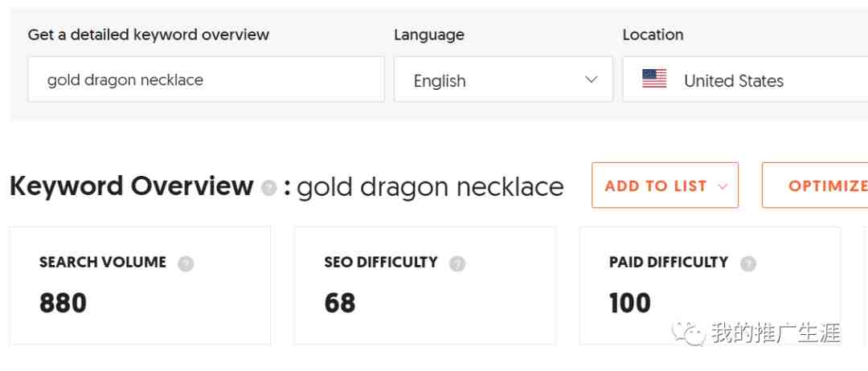Screen dimensions: 868x371
Task: Click the Get a detailed keyword overview label
Action: (x=149, y=35)
